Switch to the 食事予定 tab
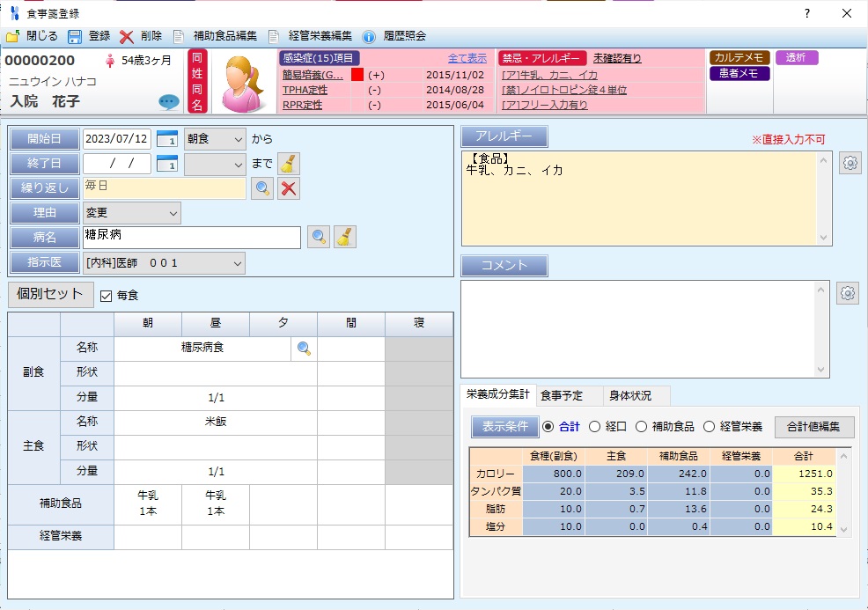The width and height of the screenshot is (868, 610). 562,396
